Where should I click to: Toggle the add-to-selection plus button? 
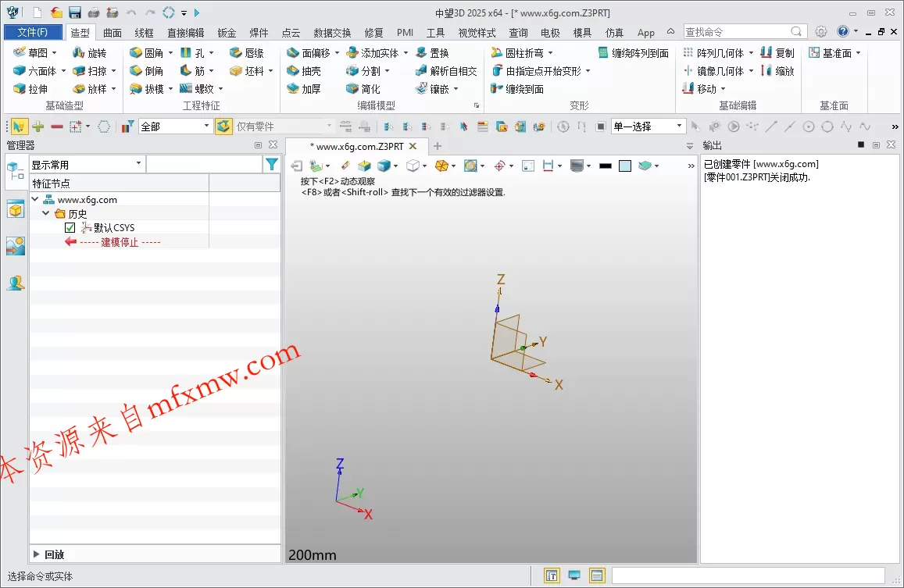tap(38, 127)
